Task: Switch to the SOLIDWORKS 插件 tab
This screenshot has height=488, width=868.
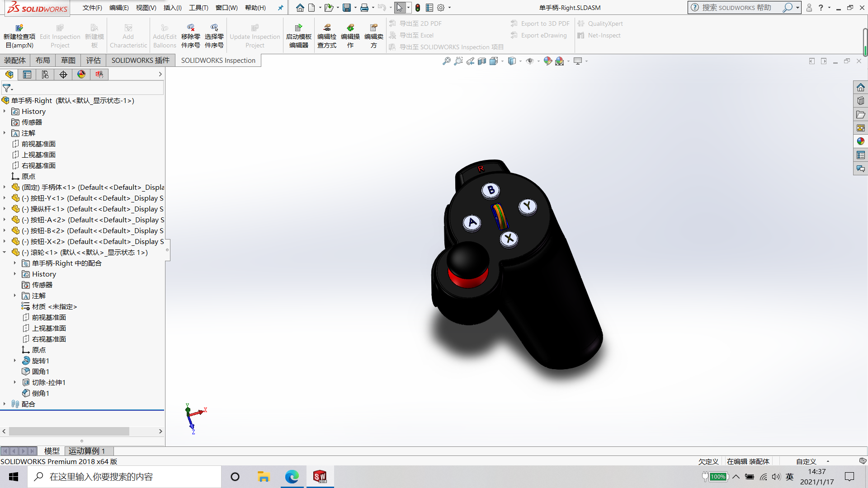Action: [x=141, y=61]
